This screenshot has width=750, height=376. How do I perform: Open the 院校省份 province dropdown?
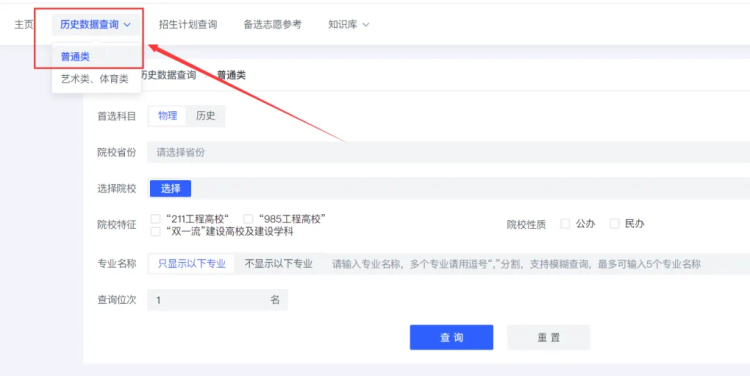point(448,153)
